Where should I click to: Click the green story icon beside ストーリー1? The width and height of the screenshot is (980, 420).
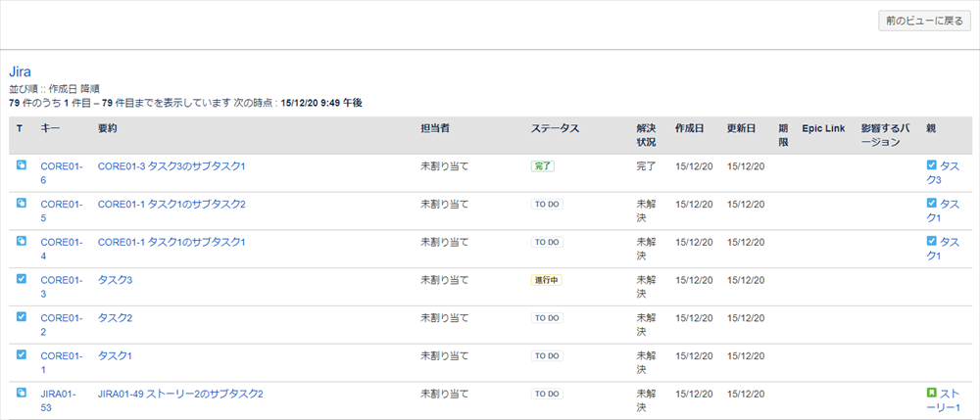tap(931, 393)
